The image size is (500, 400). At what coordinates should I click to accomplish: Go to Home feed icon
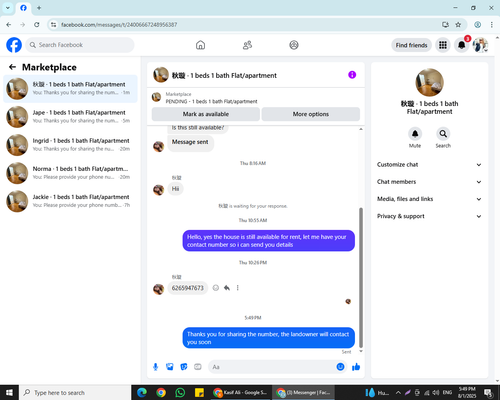click(x=200, y=45)
